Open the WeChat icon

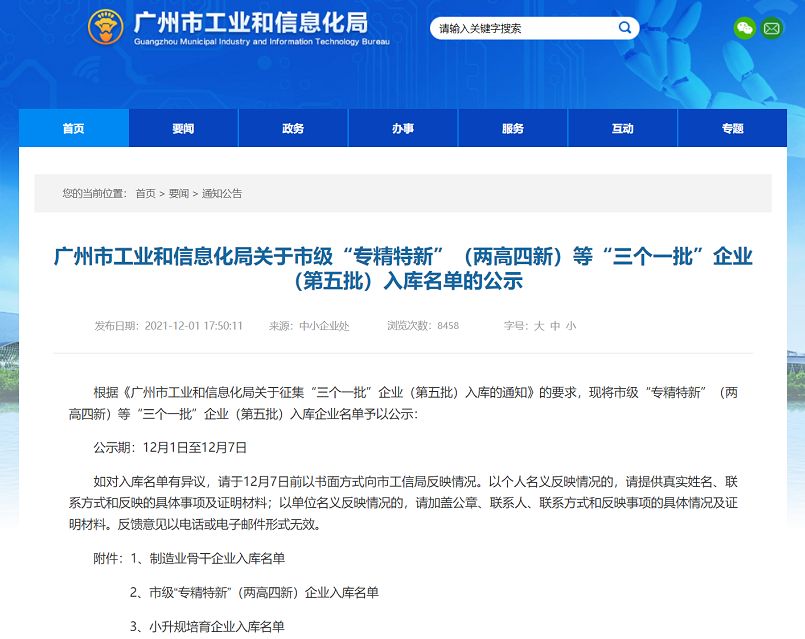click(x=744, y=28)
